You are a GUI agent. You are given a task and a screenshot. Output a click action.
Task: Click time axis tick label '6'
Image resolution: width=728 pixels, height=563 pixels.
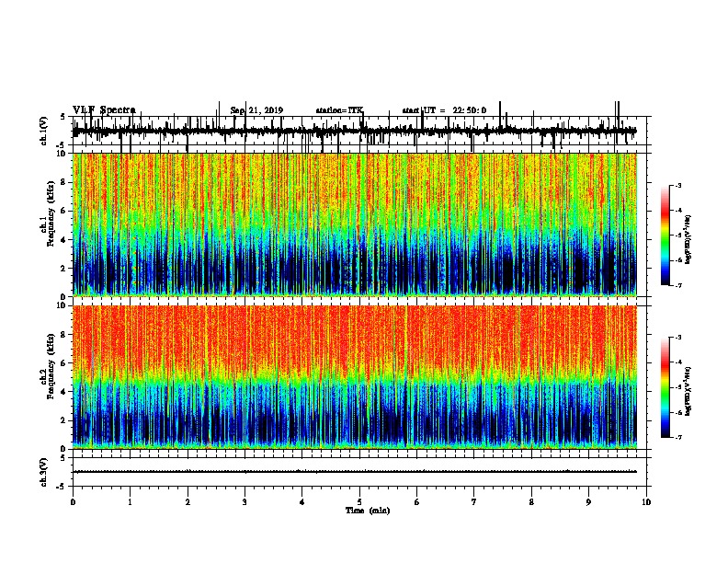(x=416, y=502)
